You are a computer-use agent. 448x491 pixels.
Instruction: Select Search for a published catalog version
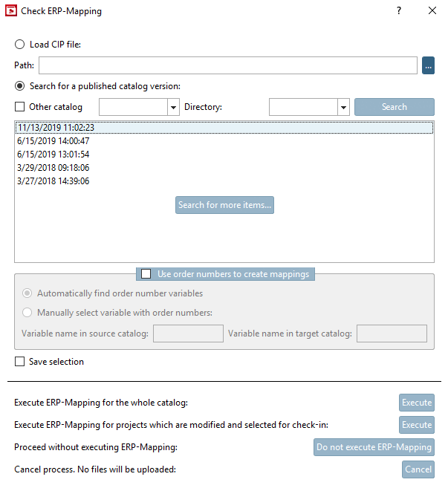20,86
